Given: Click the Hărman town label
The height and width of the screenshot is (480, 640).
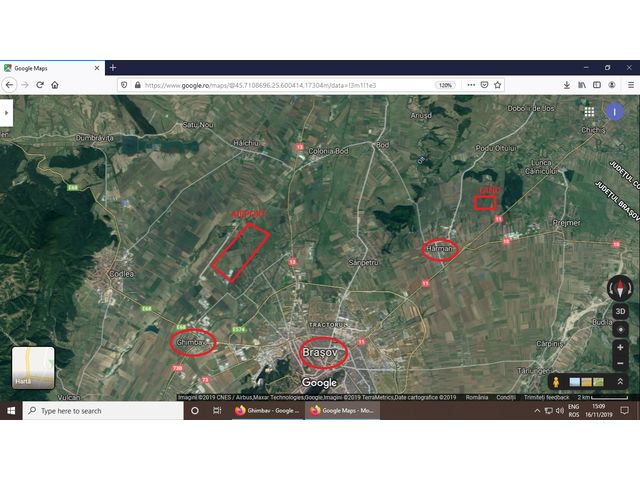Looking at the screenshot, I should point(439,249).
